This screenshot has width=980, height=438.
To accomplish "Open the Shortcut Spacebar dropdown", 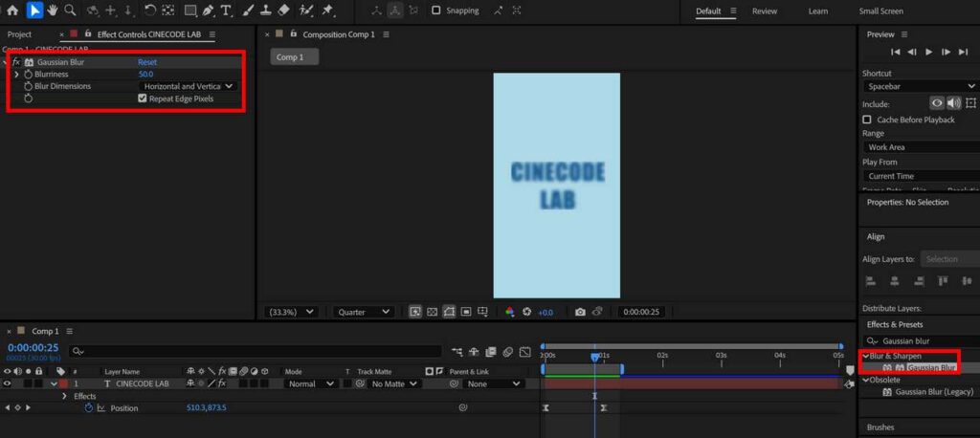I will (921, 86).
